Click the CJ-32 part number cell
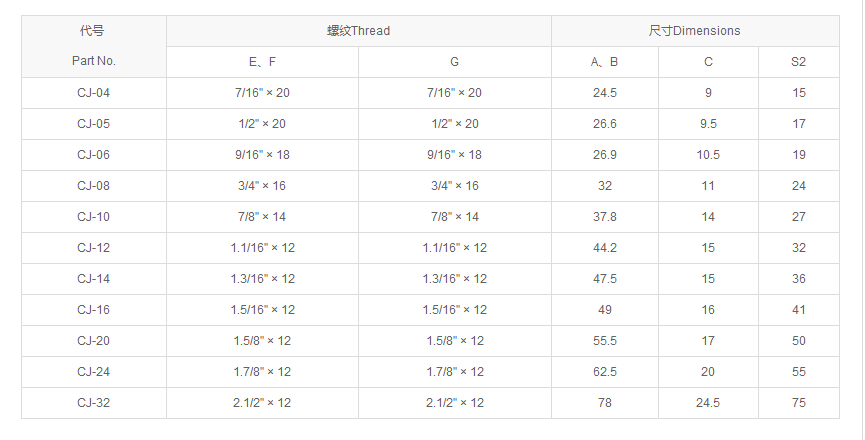 tap(93, 403)
